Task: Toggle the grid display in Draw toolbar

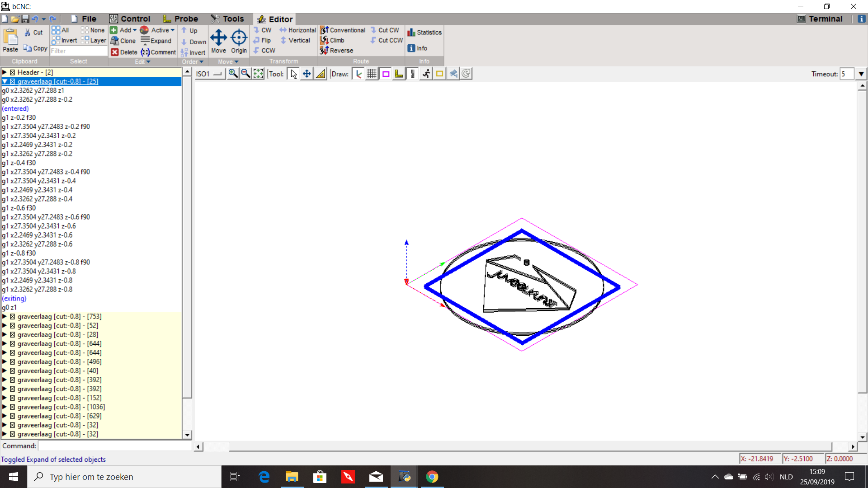Action: (x=372, y=74)
